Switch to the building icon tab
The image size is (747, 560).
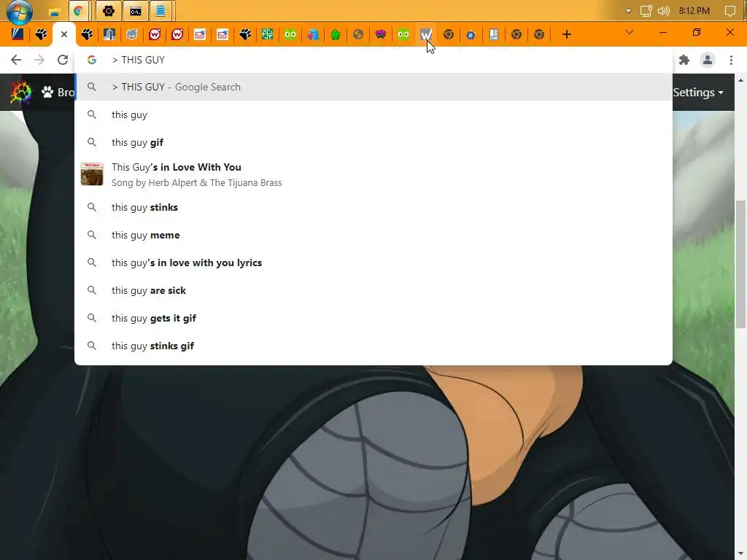(x=109, y=34)
